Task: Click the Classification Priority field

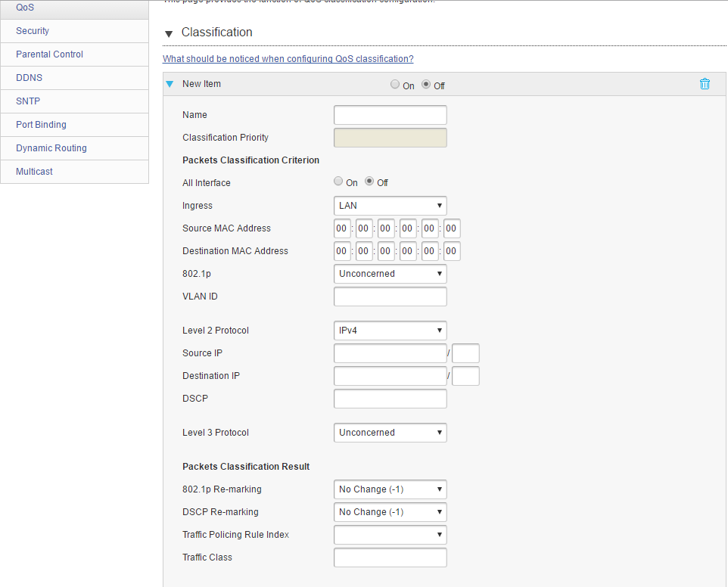Action: [x=390, y=138]
